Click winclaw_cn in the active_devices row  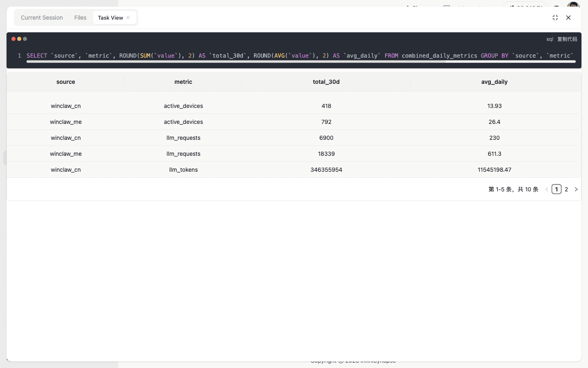coord(66,106)
